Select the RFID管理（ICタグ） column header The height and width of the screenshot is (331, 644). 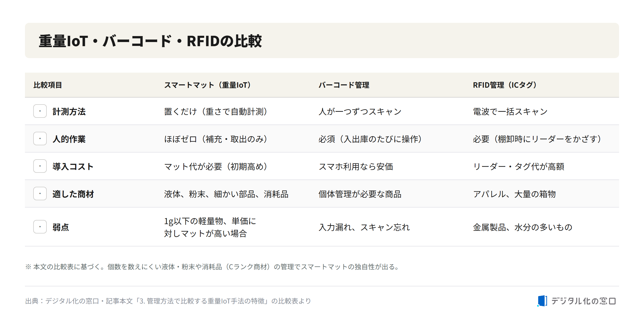tap(505, 85)
